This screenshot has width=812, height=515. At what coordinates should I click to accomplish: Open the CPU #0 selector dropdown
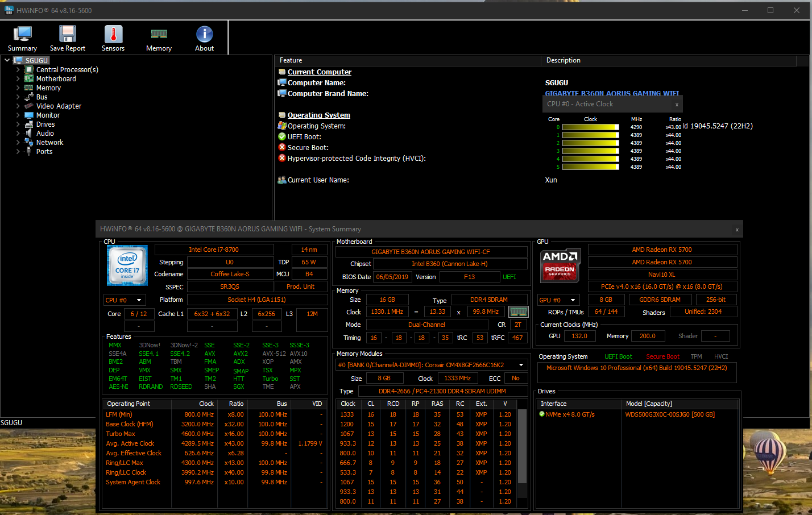click(125, 300)
